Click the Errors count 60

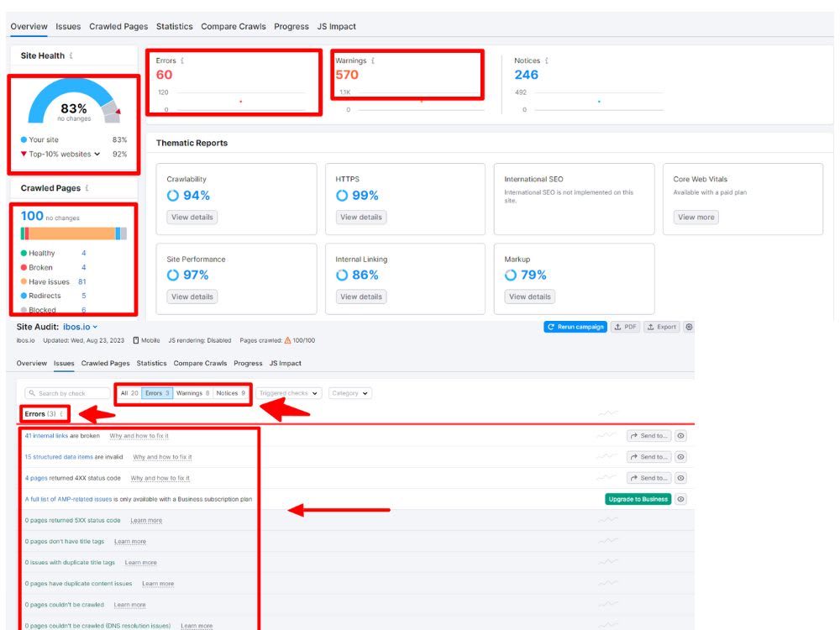(x=164, y=75)
